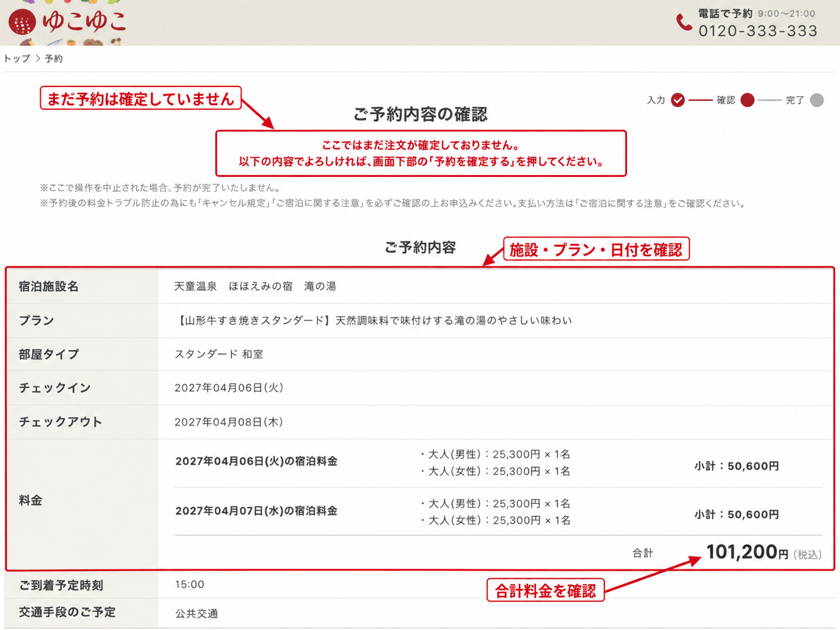The height and width of the screenshot is (630, 840).
Task: Click the チェックイン row label
Action: [x=55, y=388]
